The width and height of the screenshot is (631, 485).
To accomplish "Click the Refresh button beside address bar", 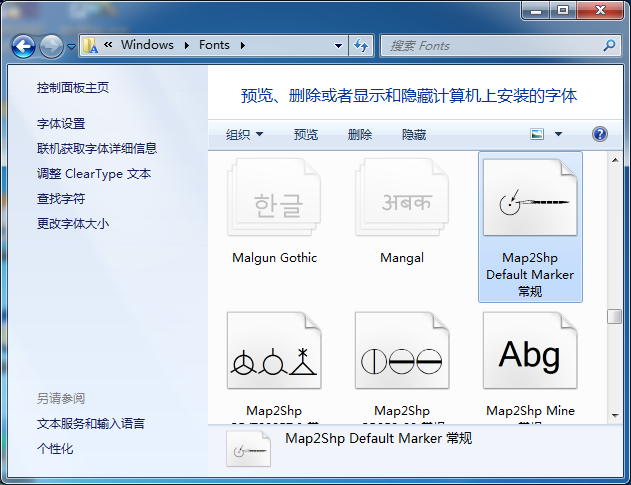I will (x=361, y=45).
